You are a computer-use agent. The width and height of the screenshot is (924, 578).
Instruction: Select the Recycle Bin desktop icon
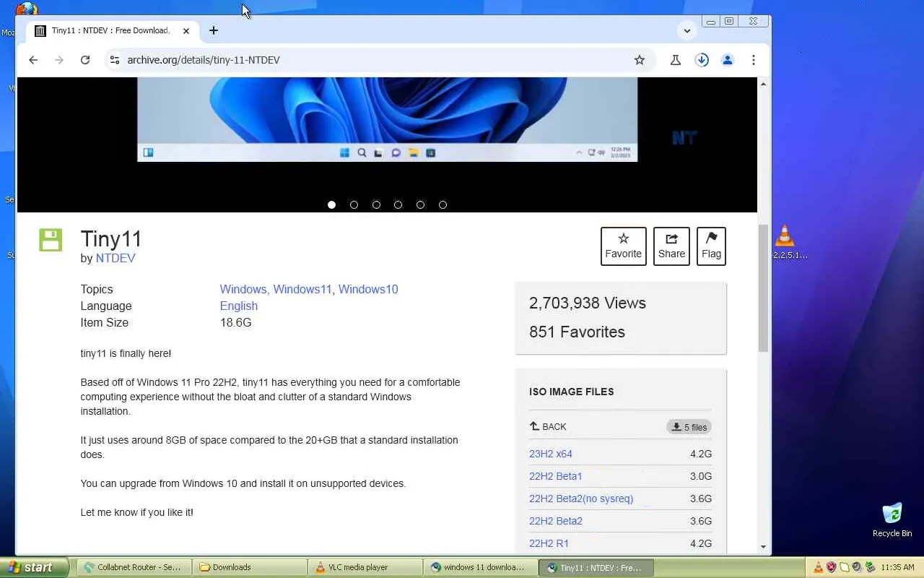[892, 520]
